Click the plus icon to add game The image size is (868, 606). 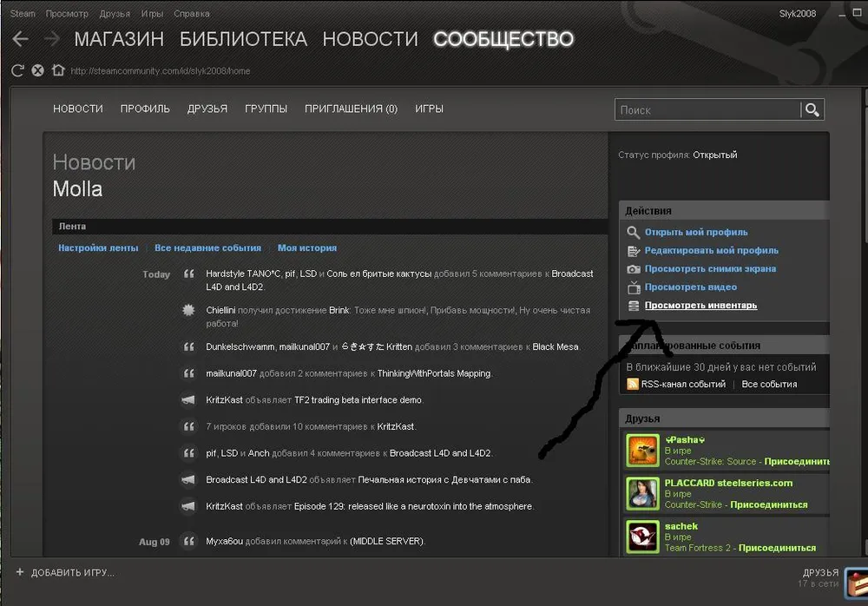[x=19, y=572]
